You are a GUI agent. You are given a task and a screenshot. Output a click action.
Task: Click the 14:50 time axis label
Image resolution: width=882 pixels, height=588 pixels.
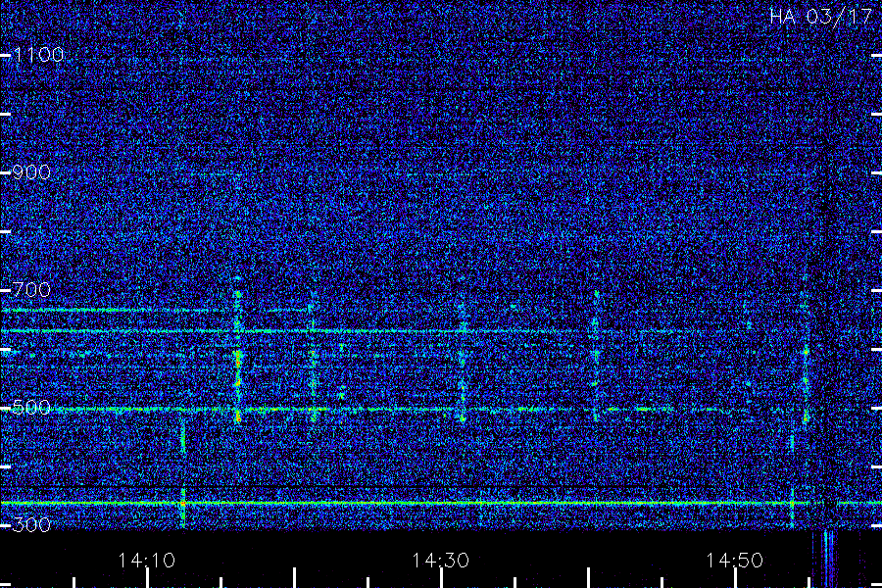(735, 561)
